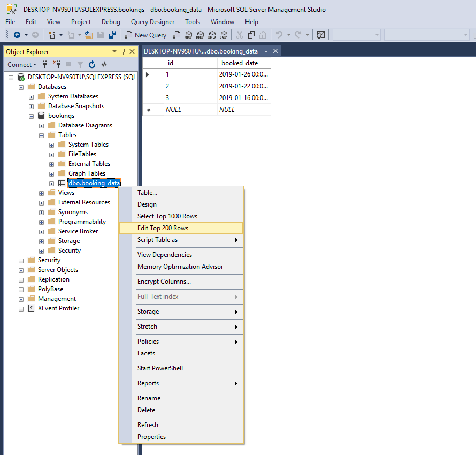
Task: Open a New Query window
Action: (145, 35)
